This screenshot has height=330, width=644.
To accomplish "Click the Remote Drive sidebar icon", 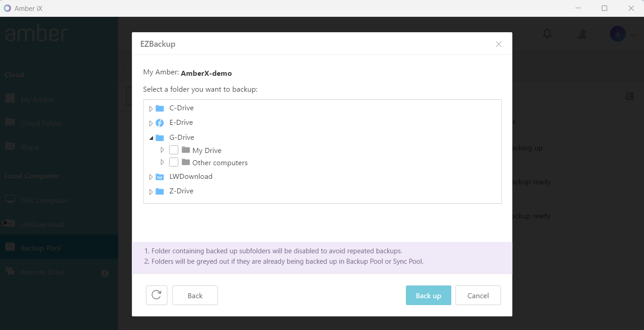I will point(10,271).
